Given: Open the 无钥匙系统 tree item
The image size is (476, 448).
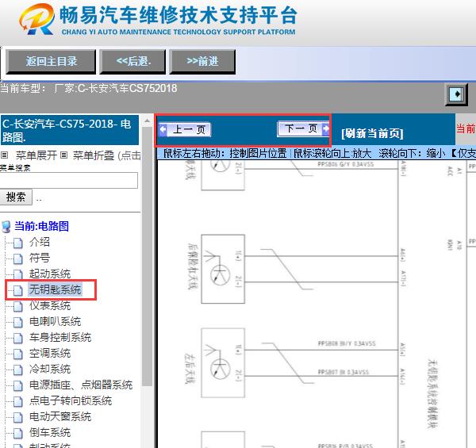Looking at the screenshot, I should 55,289.
